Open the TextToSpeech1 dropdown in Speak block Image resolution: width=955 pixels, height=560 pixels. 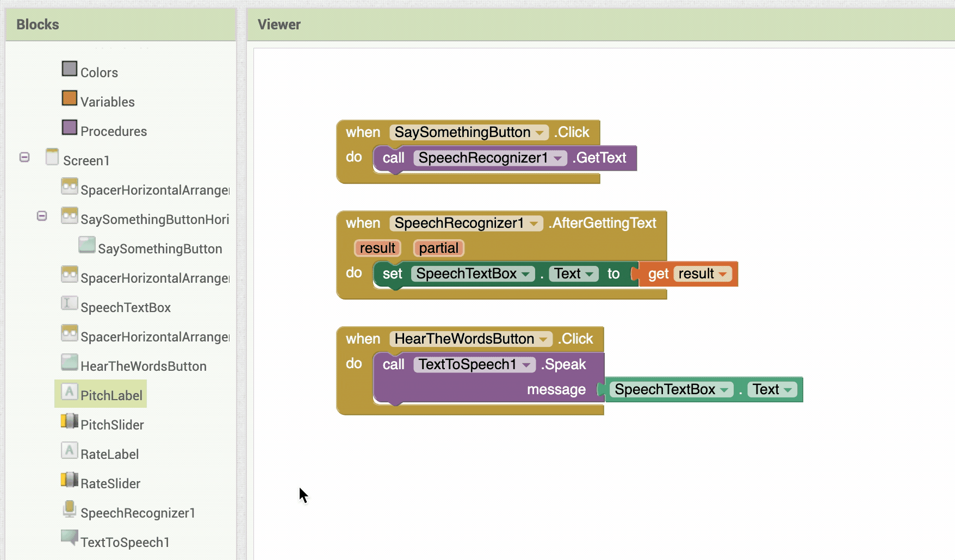pos(526,365)
